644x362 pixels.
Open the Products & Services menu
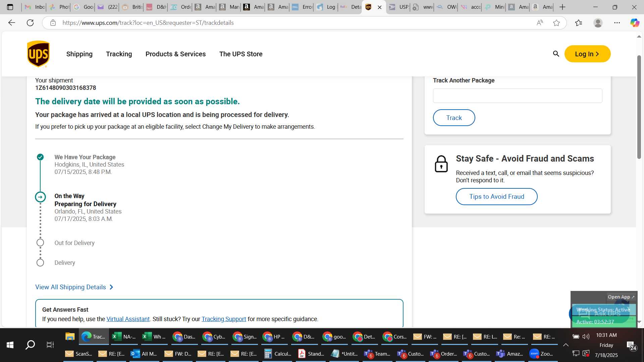(175, 54)
